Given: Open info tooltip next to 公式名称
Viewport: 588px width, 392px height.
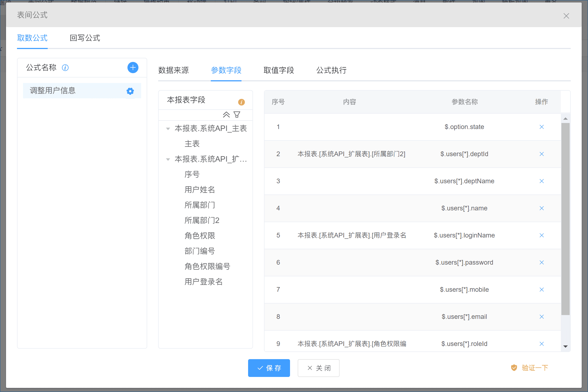Looking at the screenshot, I should (x=65, y=68).
